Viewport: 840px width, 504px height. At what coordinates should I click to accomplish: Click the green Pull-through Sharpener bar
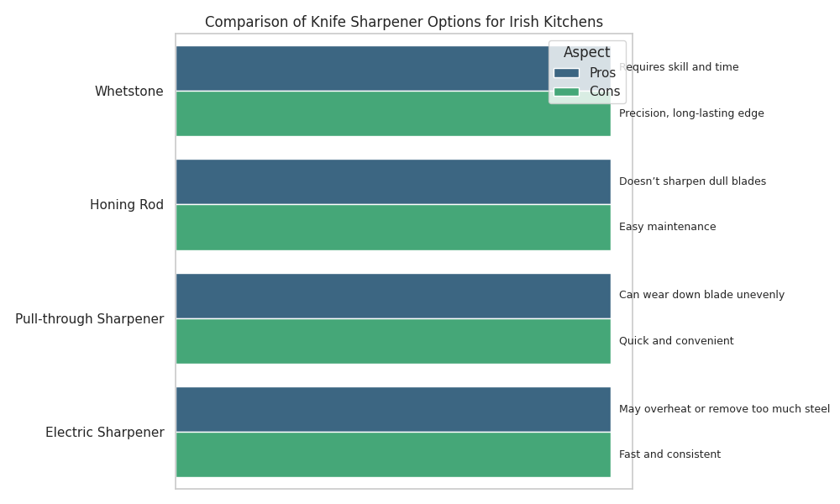pos(393,341)
